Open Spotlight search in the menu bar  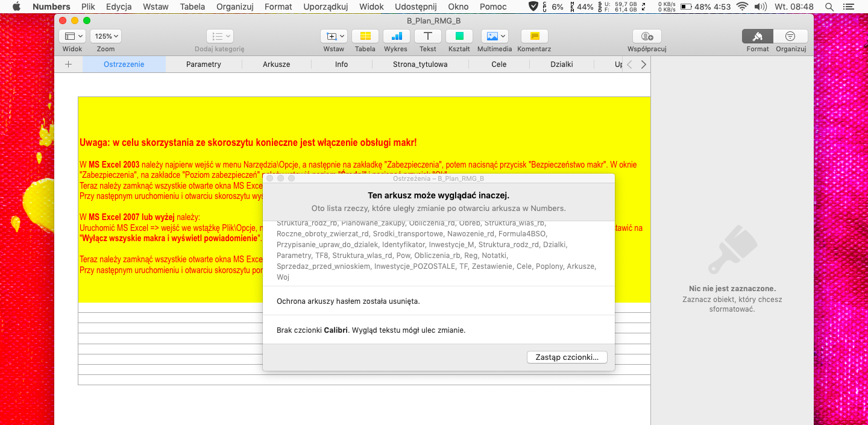point(830,7)
